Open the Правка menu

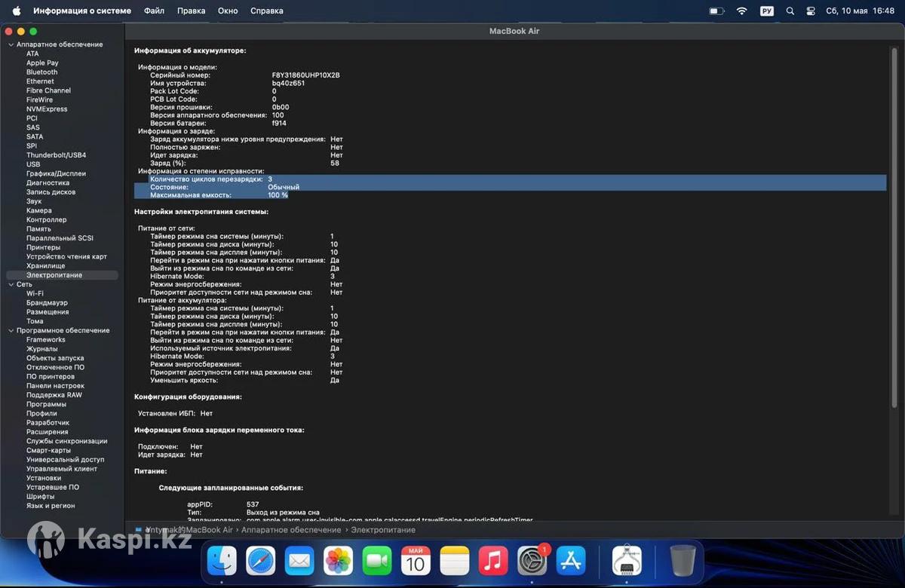coord(191,11)
